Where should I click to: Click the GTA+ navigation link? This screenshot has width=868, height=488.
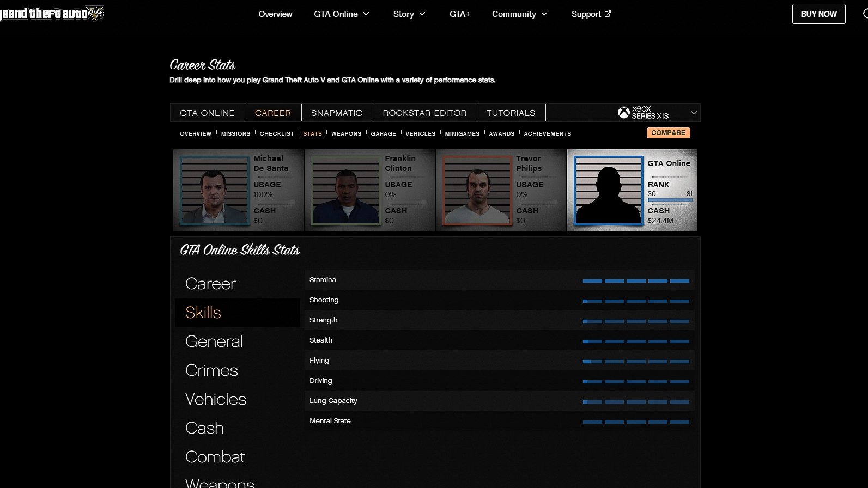459,14
